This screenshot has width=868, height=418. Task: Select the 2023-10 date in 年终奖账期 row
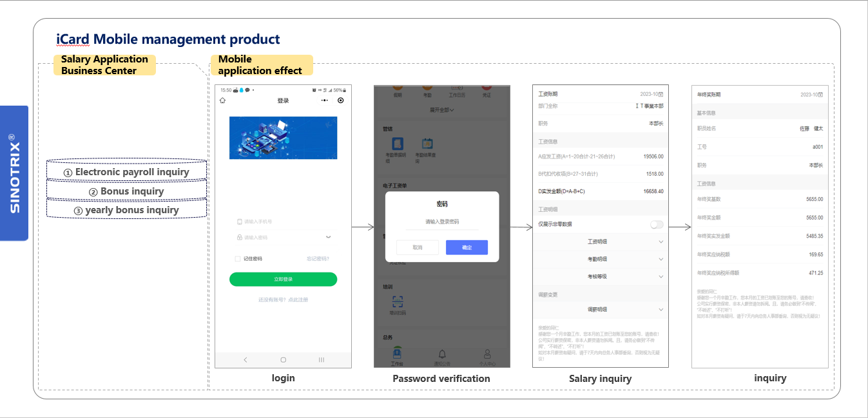click(809, 95)
